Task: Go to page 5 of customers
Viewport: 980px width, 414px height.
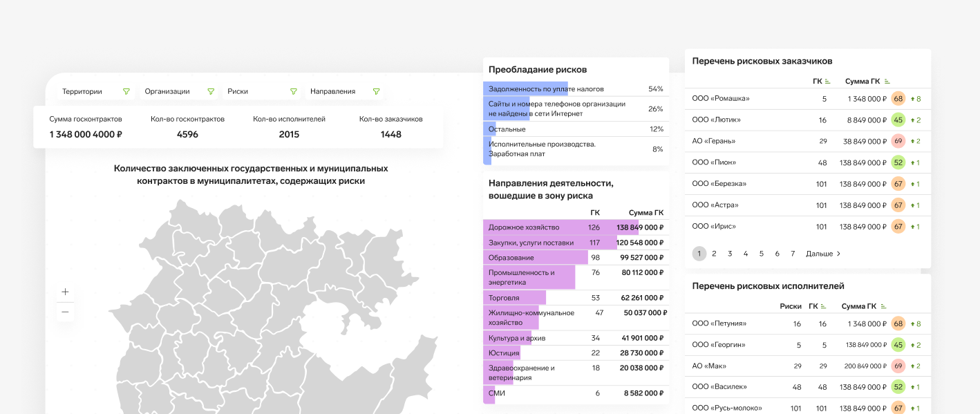Action: [x=762, y=254]
